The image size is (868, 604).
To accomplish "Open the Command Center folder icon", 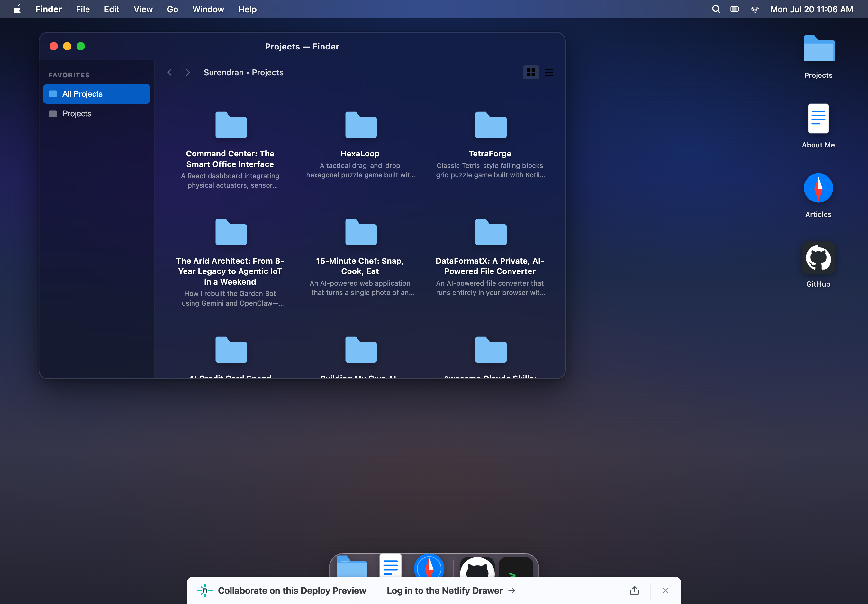I will [231, 125].
